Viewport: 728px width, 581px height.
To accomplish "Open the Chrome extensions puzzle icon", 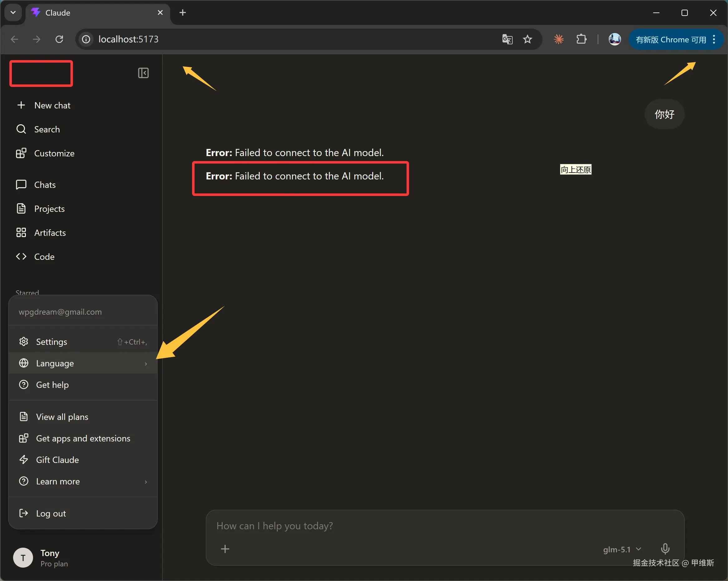I will (581, 40).
